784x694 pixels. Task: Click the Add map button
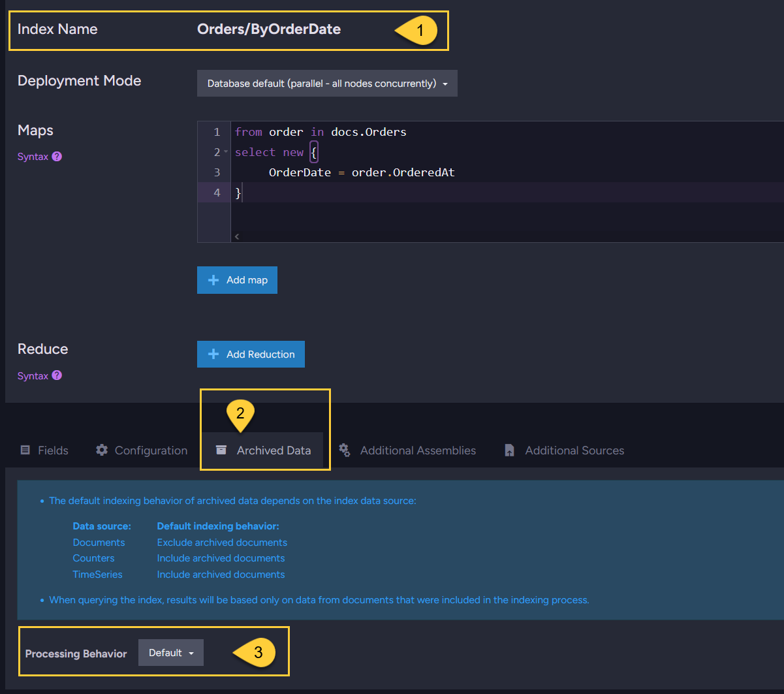coord(237,280)
